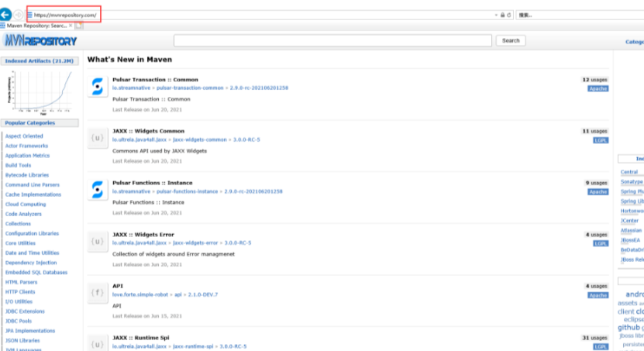Click the JAXX Widgets Error placeholder icon
The width and height of the screenshot is (644, 351).
pos(98,242)
